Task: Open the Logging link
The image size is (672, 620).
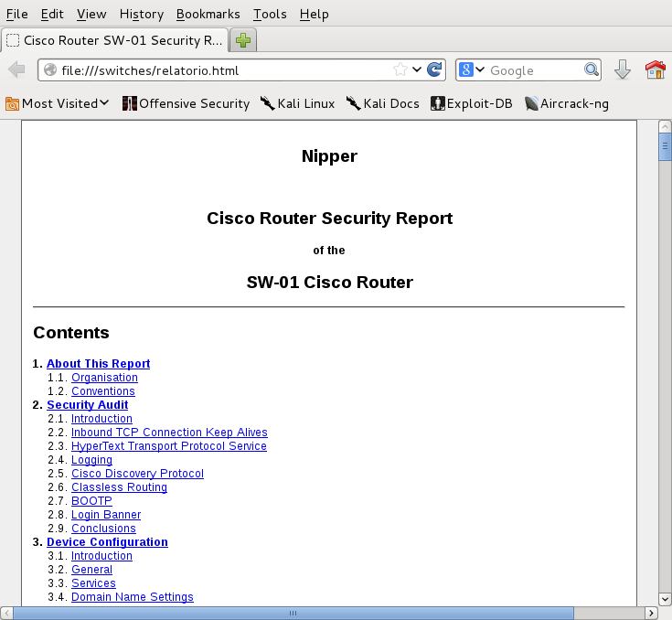Action: pos(91,460)
